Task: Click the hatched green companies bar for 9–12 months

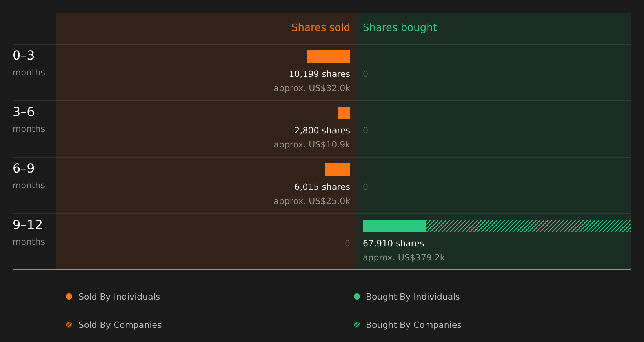Action: [529, 226]
